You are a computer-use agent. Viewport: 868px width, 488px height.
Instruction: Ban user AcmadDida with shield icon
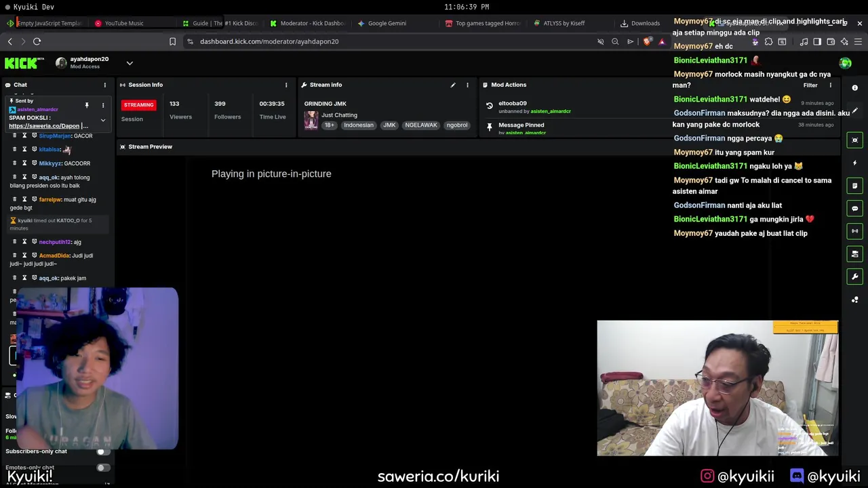point(34,256)
